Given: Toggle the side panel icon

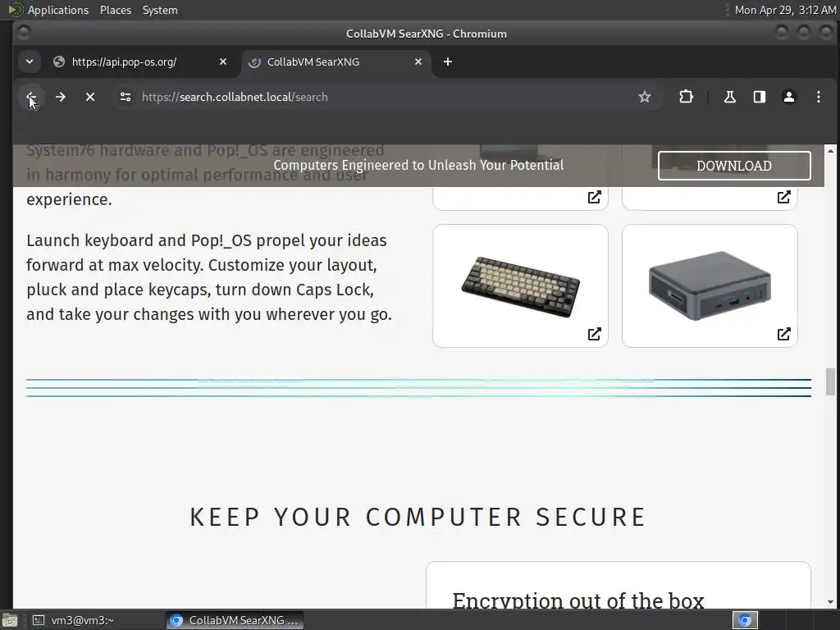Looking at the screenshot, I should (x=759, y=97).
